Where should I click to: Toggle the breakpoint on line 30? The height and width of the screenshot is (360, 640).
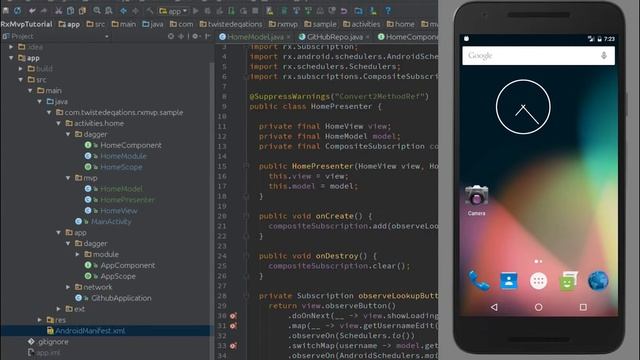click(233, 316)
